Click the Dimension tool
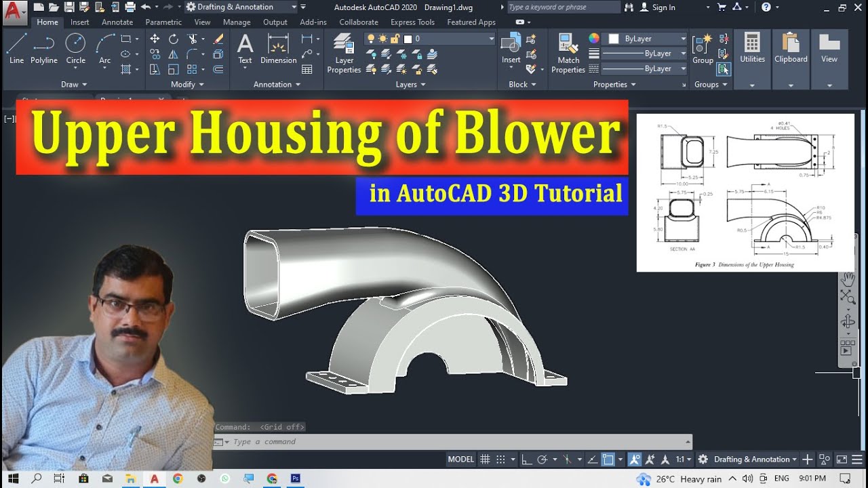Image resolution: width=868 pixels, height=488 pixels. (x=278, y=48)
